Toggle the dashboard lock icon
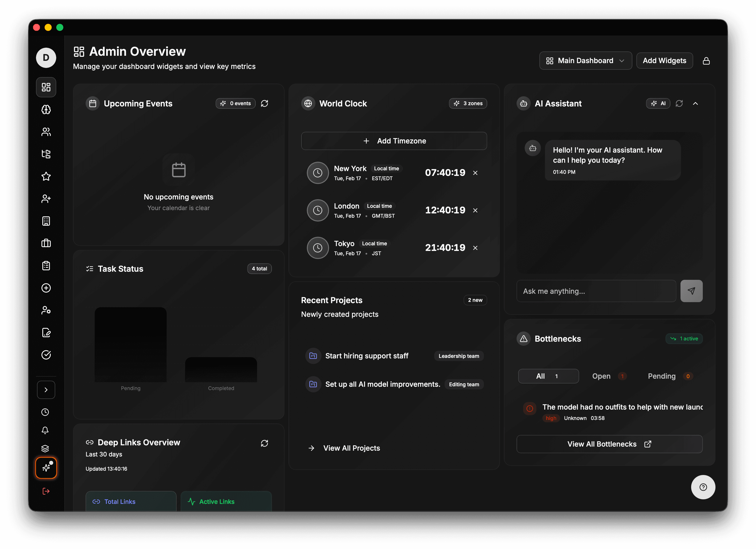 (706, 61)
